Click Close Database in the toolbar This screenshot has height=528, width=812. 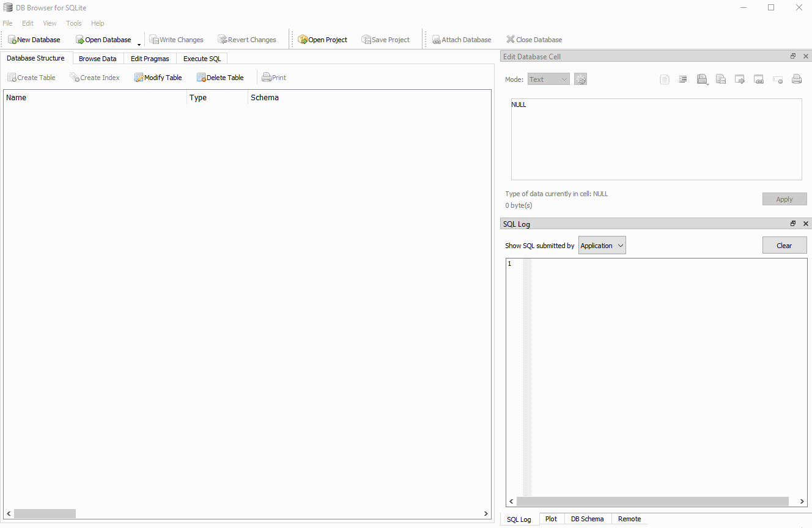534,40
